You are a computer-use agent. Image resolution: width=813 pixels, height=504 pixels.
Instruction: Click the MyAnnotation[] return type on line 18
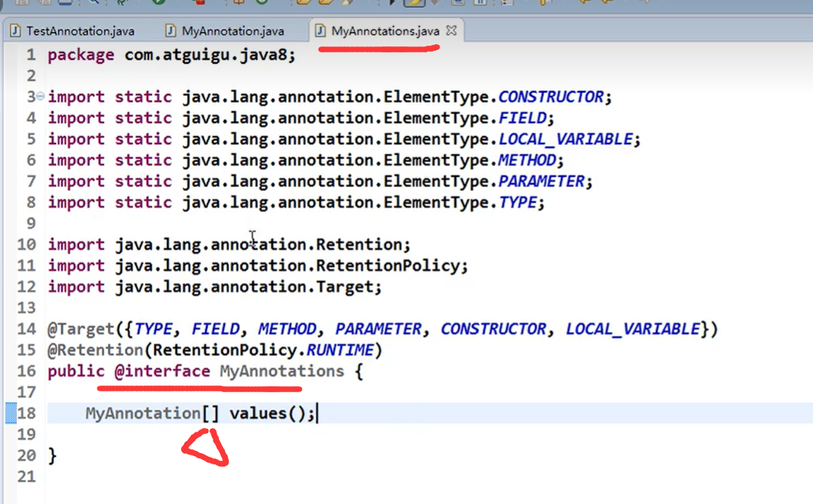click(x=152, y=414)
